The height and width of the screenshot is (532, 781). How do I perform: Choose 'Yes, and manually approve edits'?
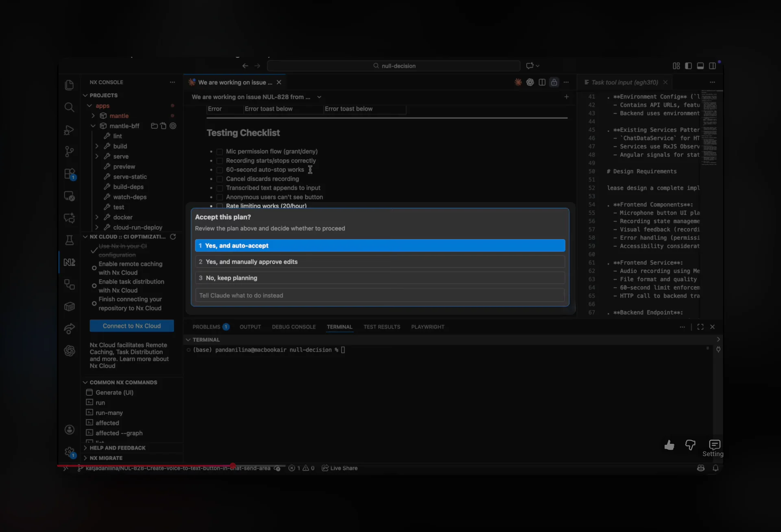click(x=380, y=262)
